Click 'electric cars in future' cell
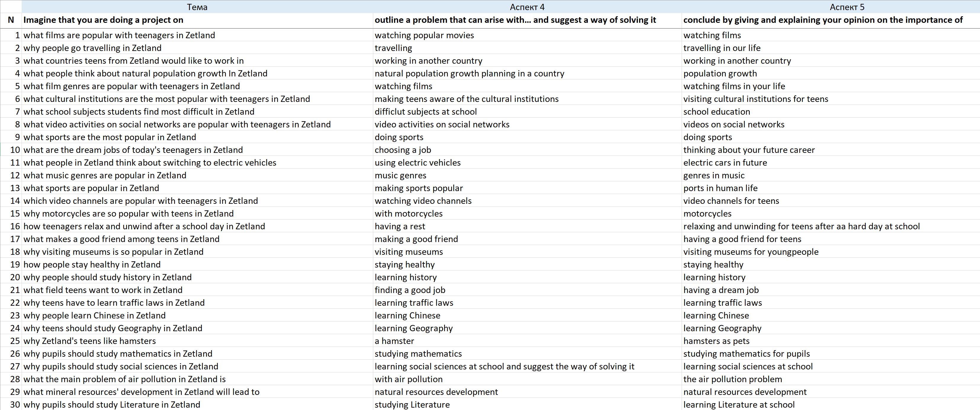 (831, 163)
